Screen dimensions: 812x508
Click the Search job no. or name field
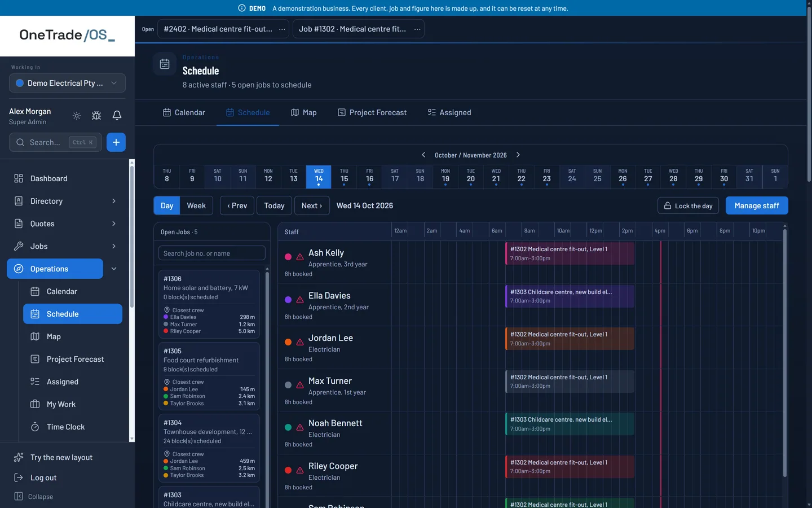click(212, 253)
